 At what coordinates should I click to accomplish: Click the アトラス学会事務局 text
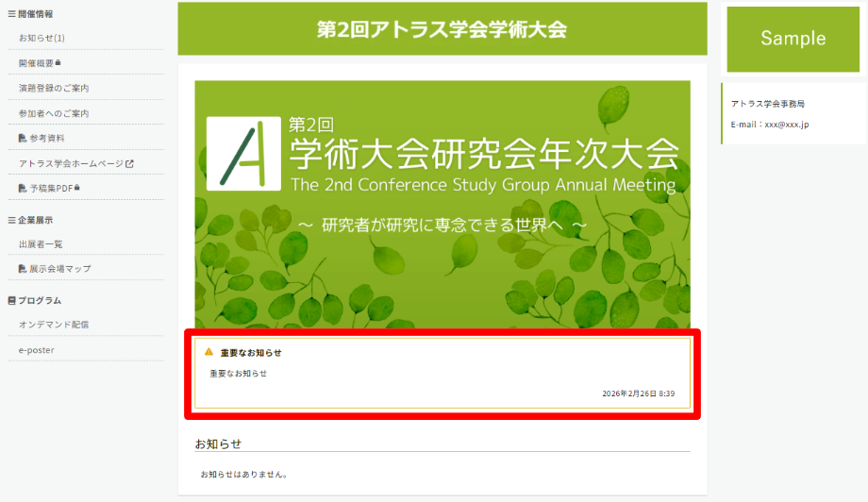(x=767, y=104)
